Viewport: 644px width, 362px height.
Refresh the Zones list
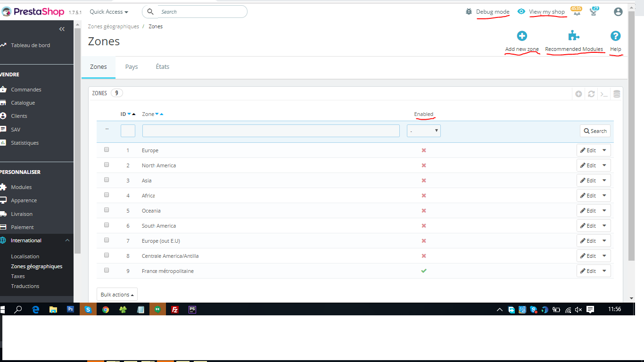coord(591,94)
